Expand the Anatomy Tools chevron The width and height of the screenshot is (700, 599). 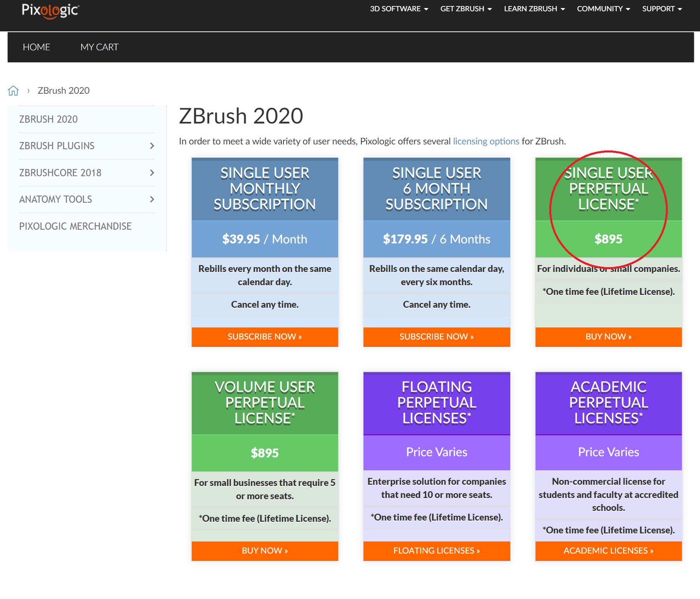[x=152, y=200]
